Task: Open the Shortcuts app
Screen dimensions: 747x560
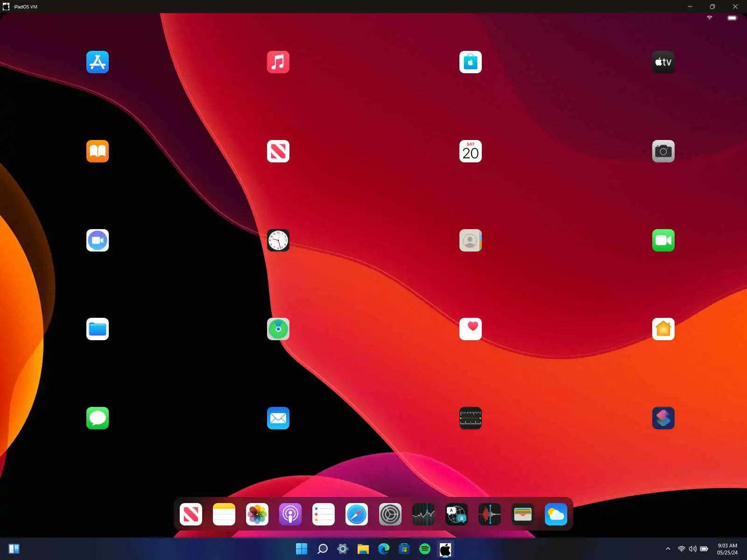Action: 663,418
